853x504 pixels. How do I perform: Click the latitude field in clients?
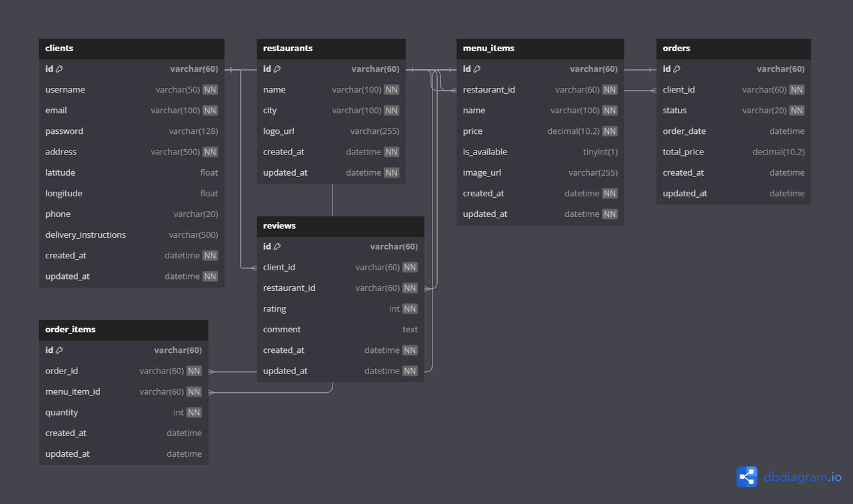[131, 172]
